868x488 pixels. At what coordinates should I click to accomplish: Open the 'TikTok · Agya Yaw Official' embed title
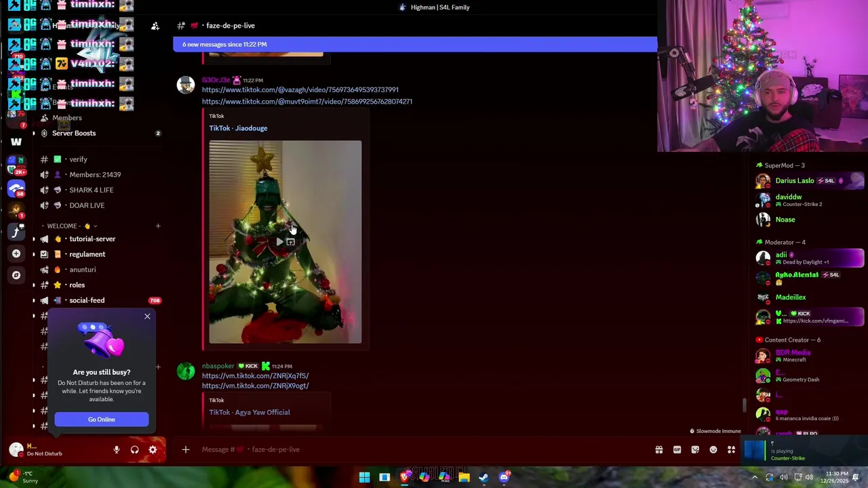point(250,412)
